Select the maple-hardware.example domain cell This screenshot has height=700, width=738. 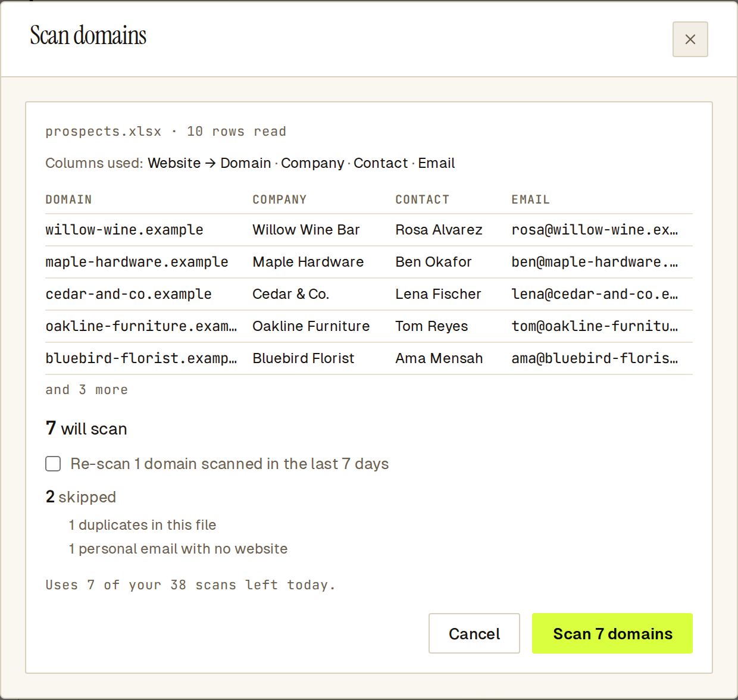(137, 262)
